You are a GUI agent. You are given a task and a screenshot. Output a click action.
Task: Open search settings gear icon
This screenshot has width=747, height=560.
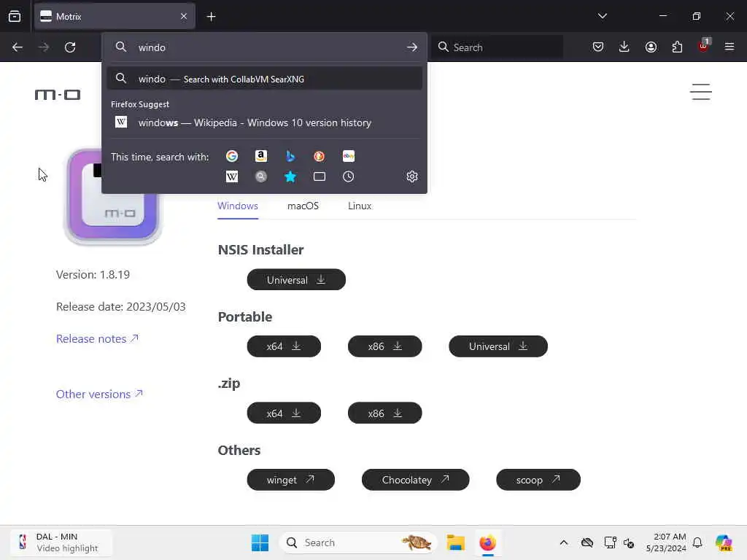pyautogui.click(x=412, y=176)
